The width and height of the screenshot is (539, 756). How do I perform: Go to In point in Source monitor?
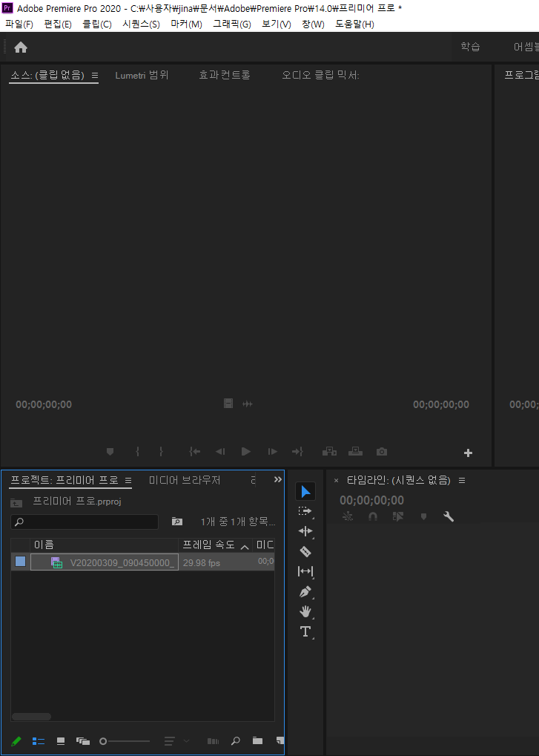pos(194,452)
